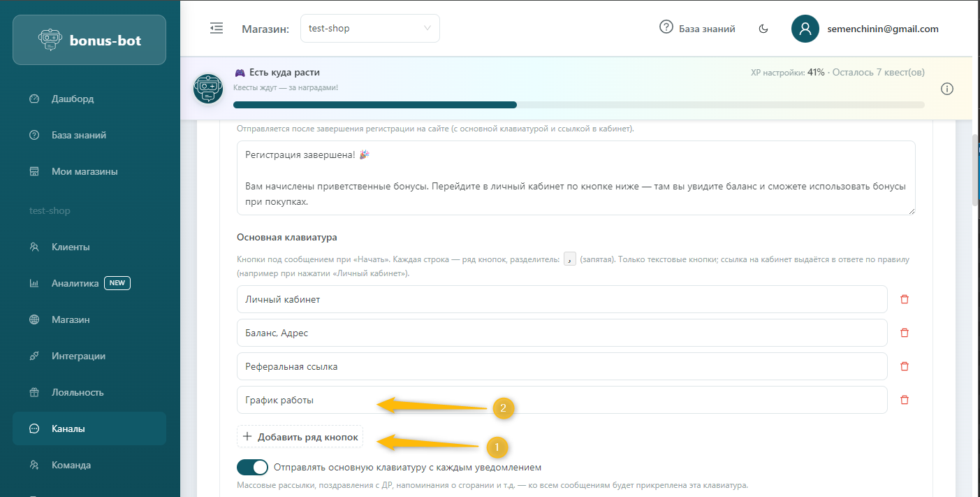
Task: Click the Интеграции plug icon
Action: [34, 356]
